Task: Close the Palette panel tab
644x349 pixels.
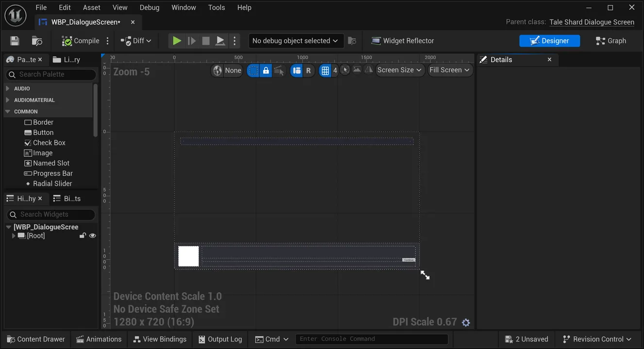Action: (x=40, y=59)
